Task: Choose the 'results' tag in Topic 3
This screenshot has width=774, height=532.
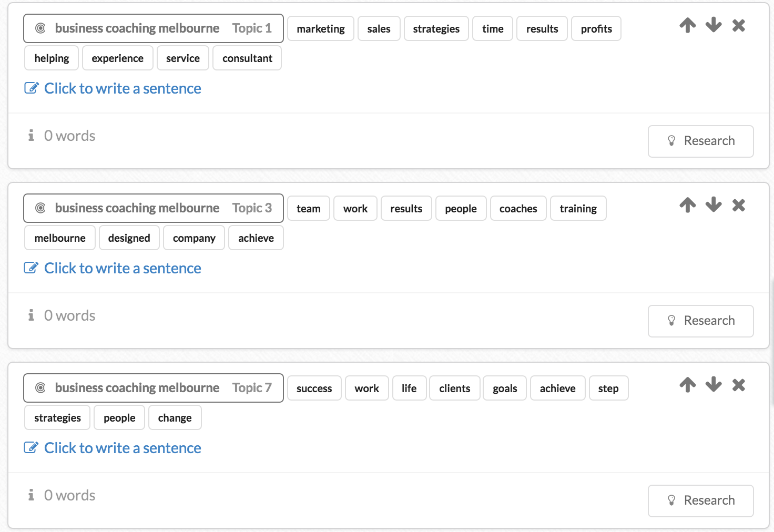Action: coord(406,208)
